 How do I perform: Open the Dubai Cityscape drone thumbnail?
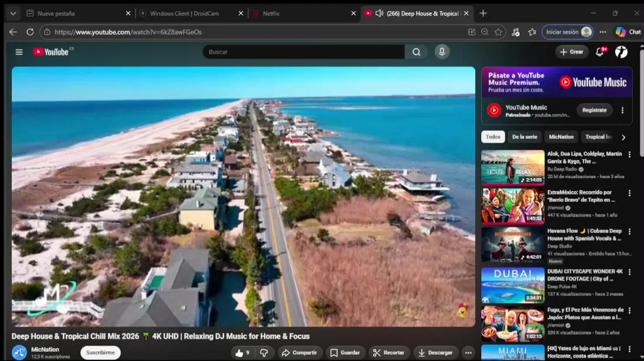tap(513, 285)
